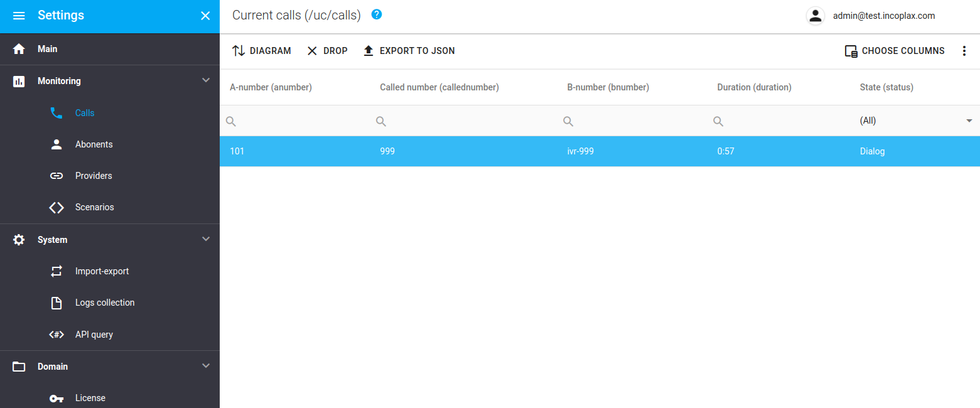980x408 pixels.
Task: Click the Current calls (/uc/calls) title
Action: coord(296,15)
